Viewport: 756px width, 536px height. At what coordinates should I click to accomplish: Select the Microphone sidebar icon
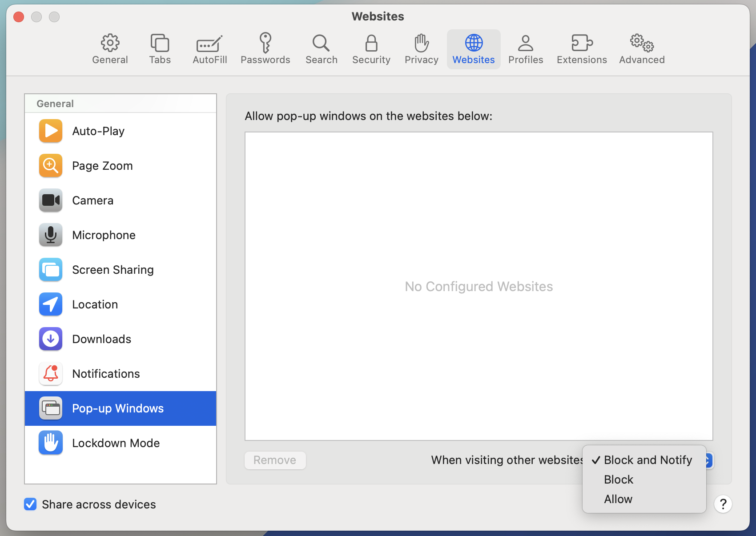50,235
